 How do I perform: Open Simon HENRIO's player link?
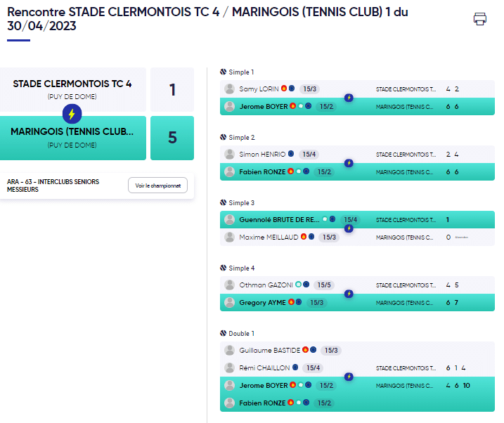pos(262,154)
